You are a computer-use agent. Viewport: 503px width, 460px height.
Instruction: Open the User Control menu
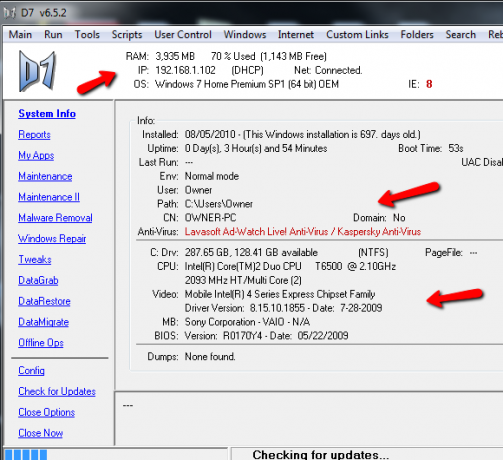pos(183,34)
